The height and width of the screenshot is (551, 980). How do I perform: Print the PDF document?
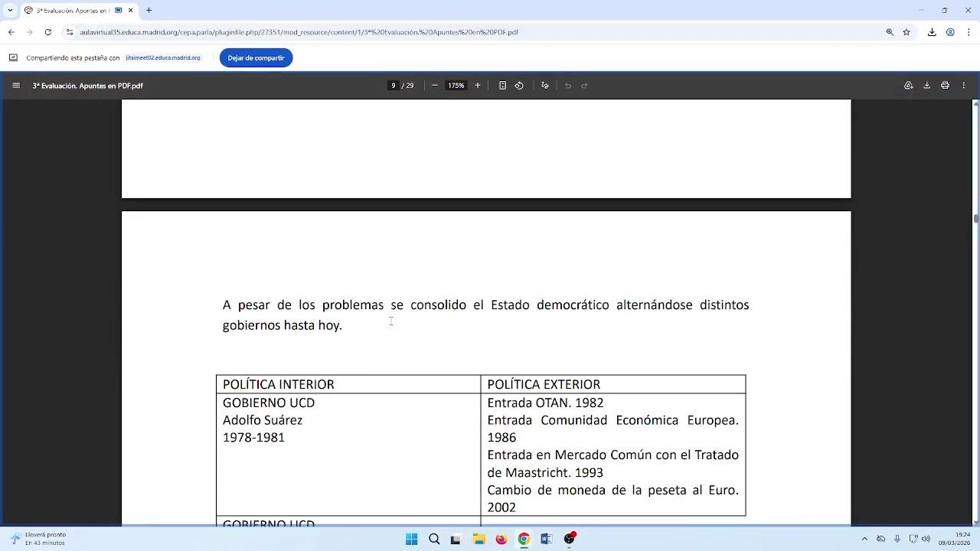click(945, 86)
